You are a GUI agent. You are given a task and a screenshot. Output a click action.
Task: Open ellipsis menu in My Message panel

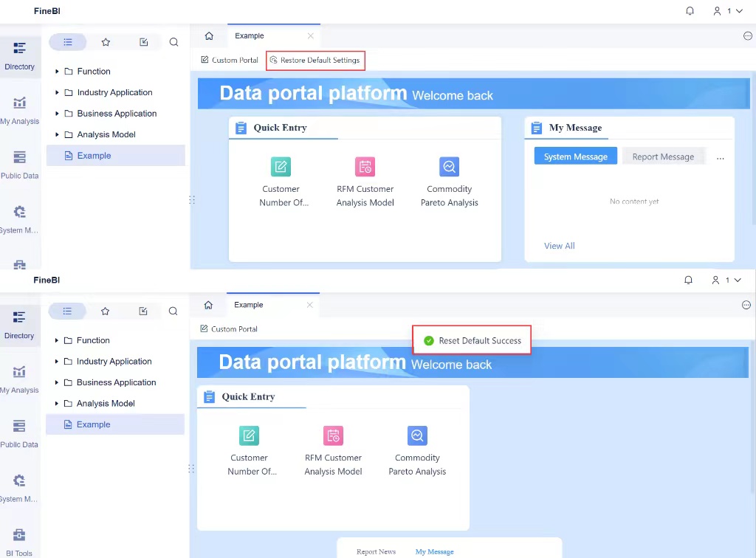[721, 158]
